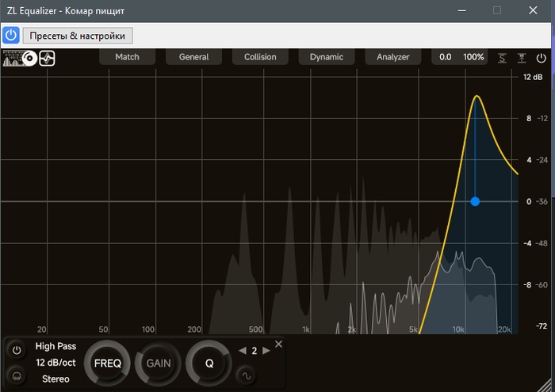Click the ZL logo icon
The width and height of the screenshot is (555, 392).
click(x=19, y=58)
